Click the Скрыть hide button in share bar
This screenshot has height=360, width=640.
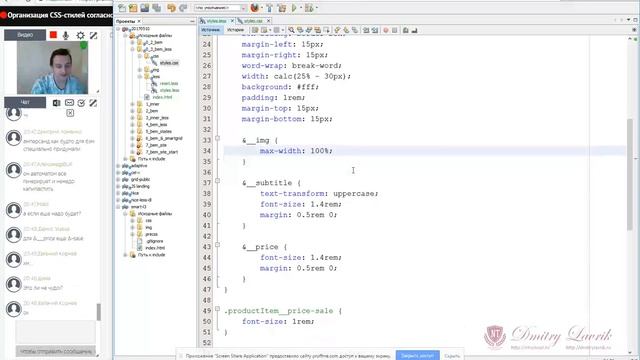tap(452, 356)
